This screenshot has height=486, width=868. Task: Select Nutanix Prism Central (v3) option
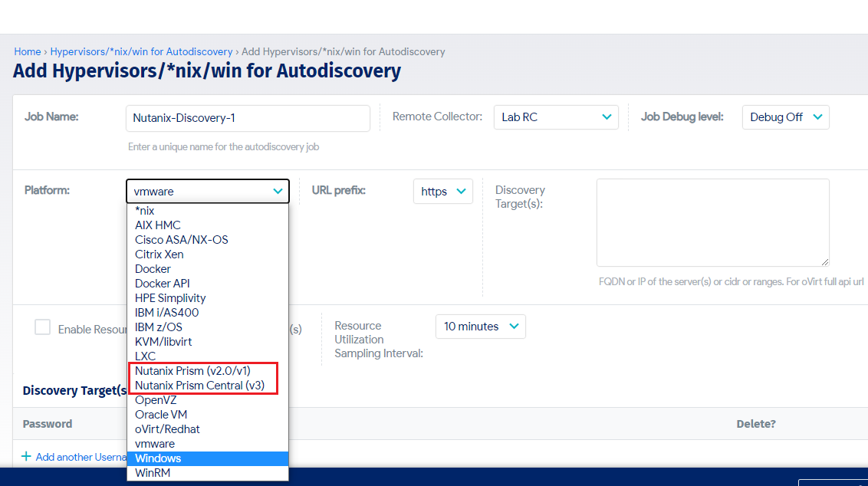click(x=208, y=386)
